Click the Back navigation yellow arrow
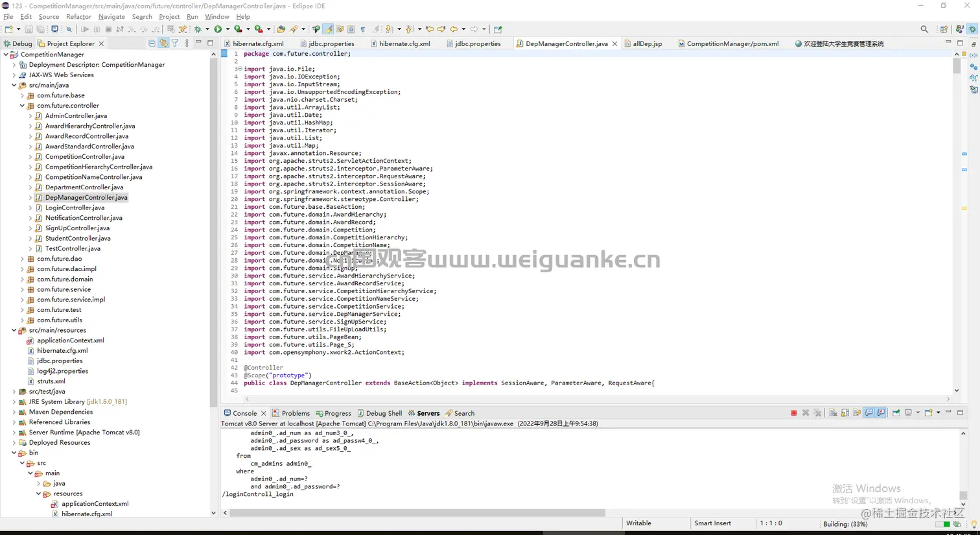Viewport: 980px width, 535px height. 454,29
